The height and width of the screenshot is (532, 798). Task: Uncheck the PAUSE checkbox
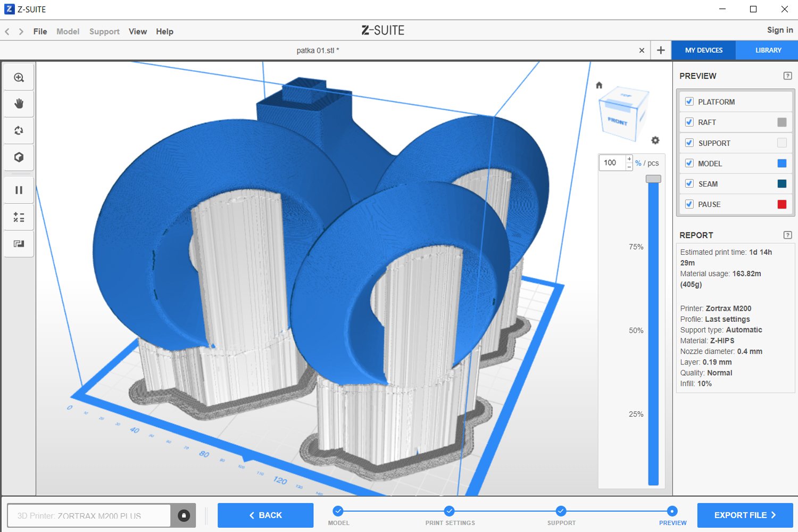click(689, 204)
